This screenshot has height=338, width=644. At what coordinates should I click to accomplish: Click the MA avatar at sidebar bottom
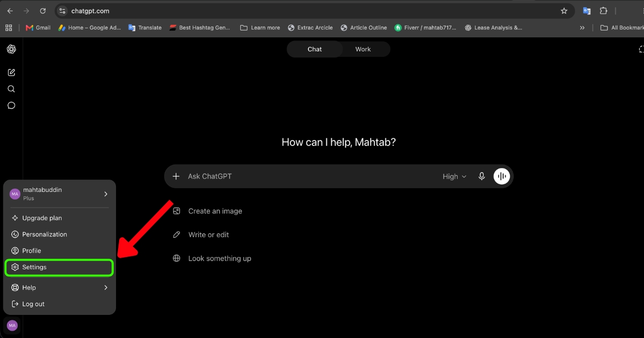pyautogui.click(x=12, y=325)
